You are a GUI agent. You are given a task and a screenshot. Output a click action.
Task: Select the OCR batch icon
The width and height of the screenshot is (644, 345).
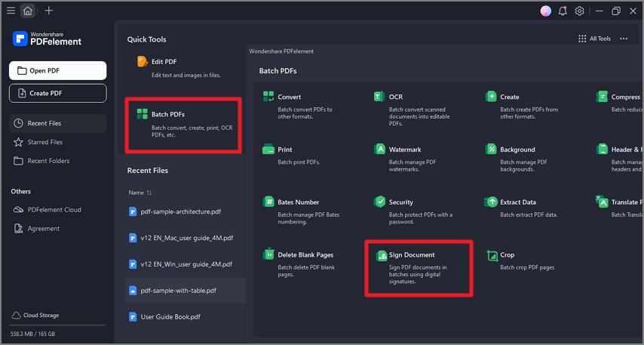point(379,97)
